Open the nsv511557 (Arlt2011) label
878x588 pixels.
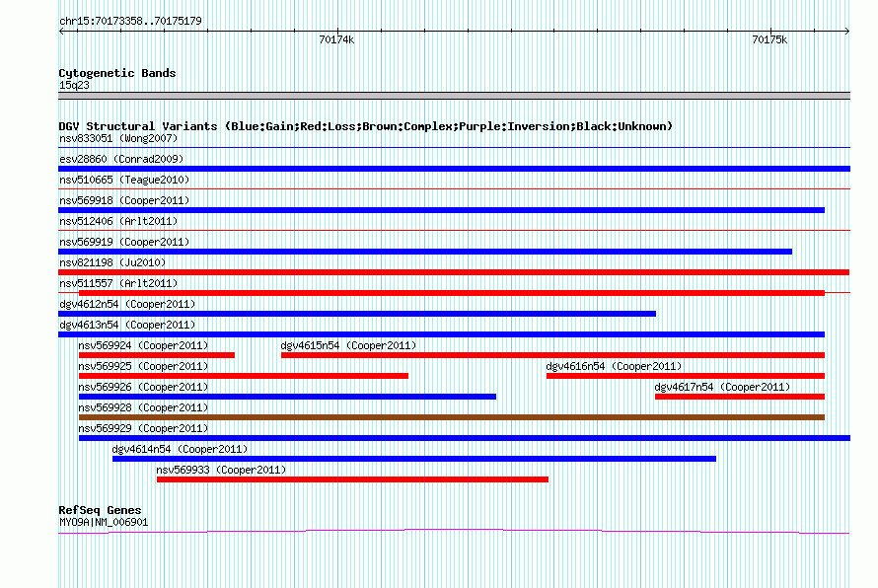tap(118, 283)
